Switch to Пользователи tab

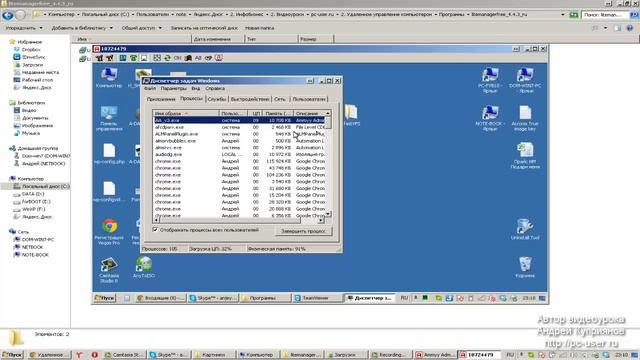click(x=309, y=99)
